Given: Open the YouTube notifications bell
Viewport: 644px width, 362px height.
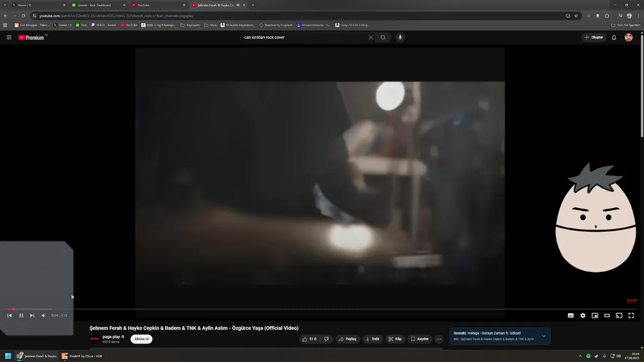Looking at the screenshot, I should point(614,37).
